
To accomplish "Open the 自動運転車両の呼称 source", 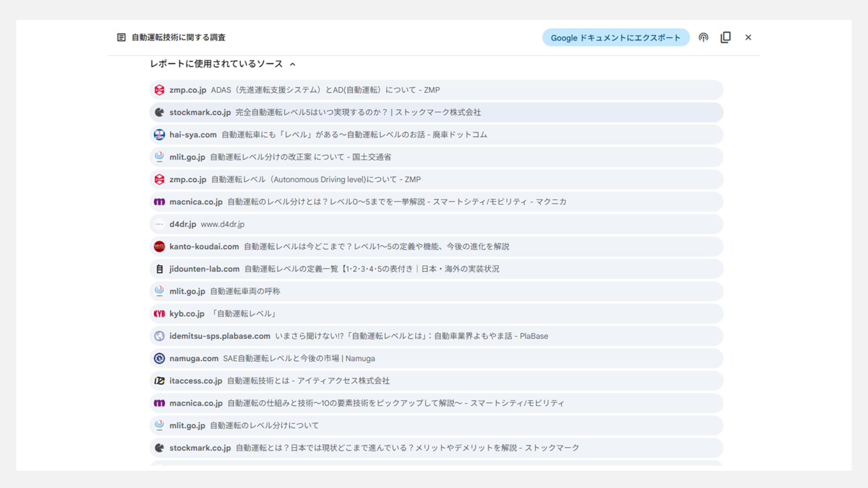I will point(436,291).
